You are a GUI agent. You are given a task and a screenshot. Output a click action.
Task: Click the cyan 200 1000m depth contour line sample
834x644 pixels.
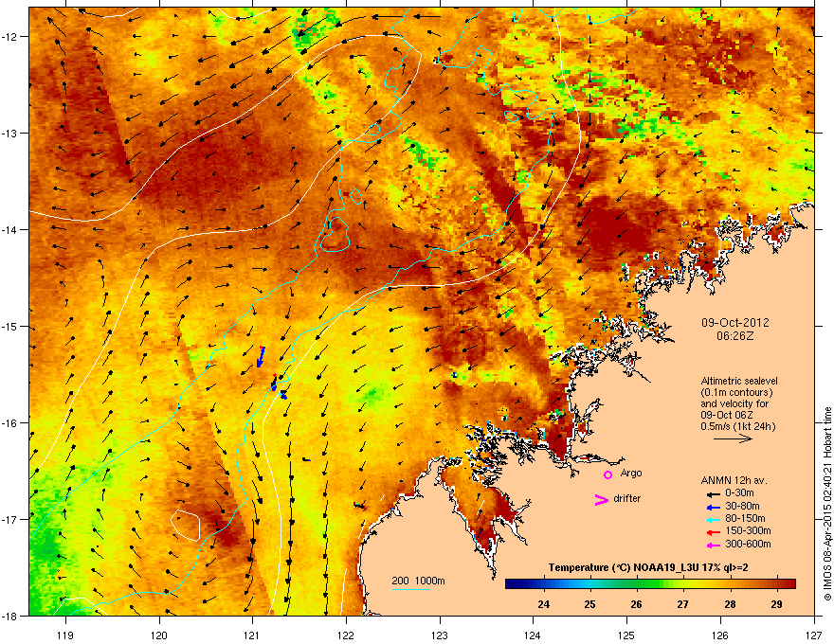[410, 590]
